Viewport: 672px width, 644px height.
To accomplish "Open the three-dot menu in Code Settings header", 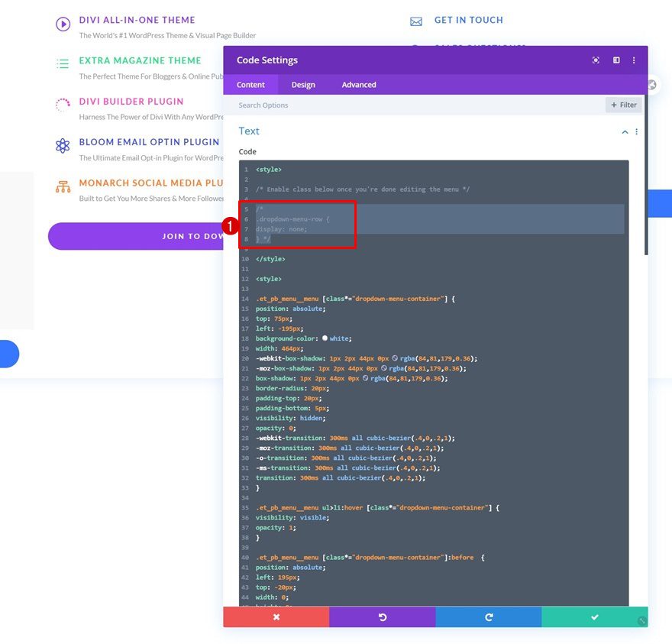I will [635, 60].
